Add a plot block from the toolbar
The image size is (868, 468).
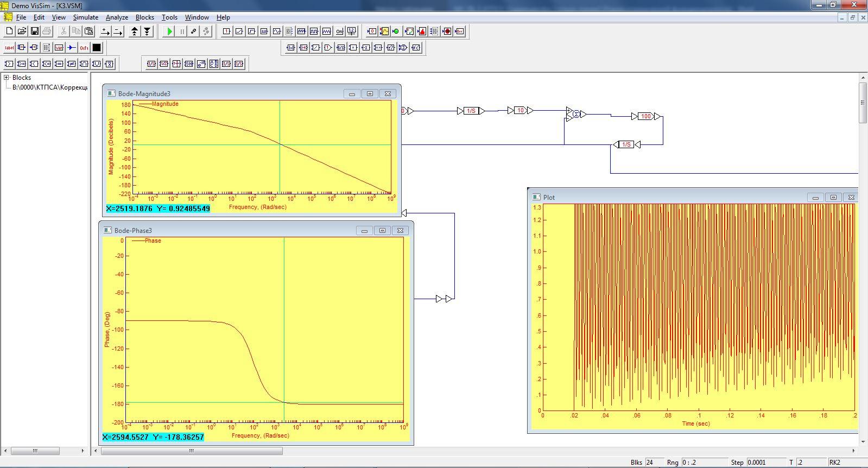384,31
